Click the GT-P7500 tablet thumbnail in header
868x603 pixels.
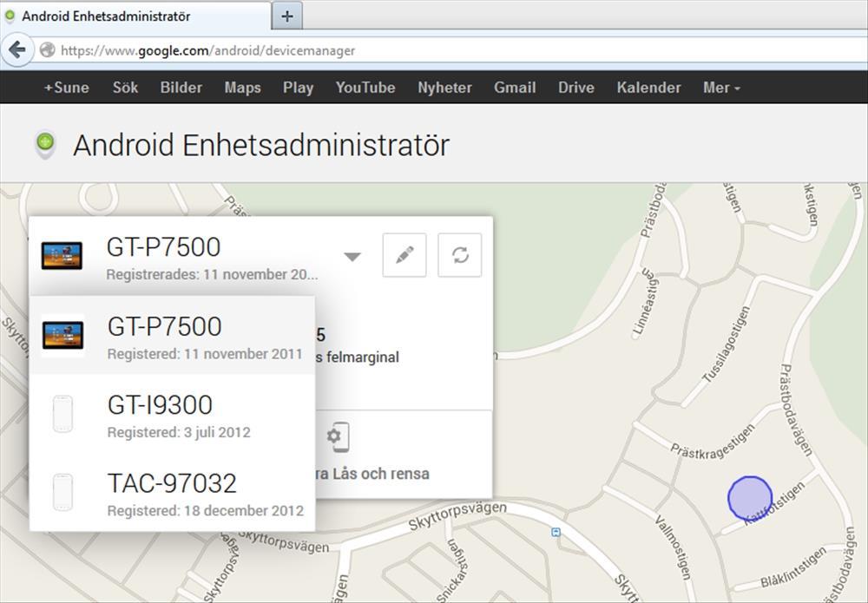tap(62, 256)
